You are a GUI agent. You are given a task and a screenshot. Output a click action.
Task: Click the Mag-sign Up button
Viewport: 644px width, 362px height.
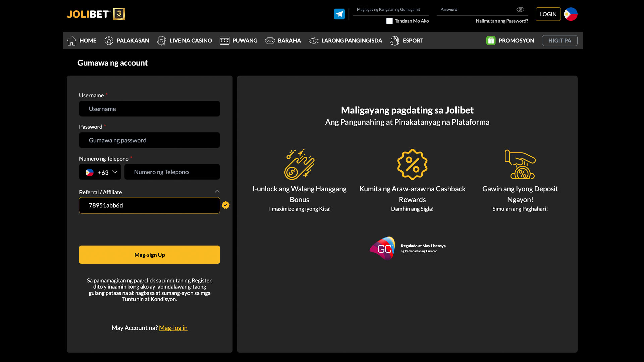(x=150, y=255)
